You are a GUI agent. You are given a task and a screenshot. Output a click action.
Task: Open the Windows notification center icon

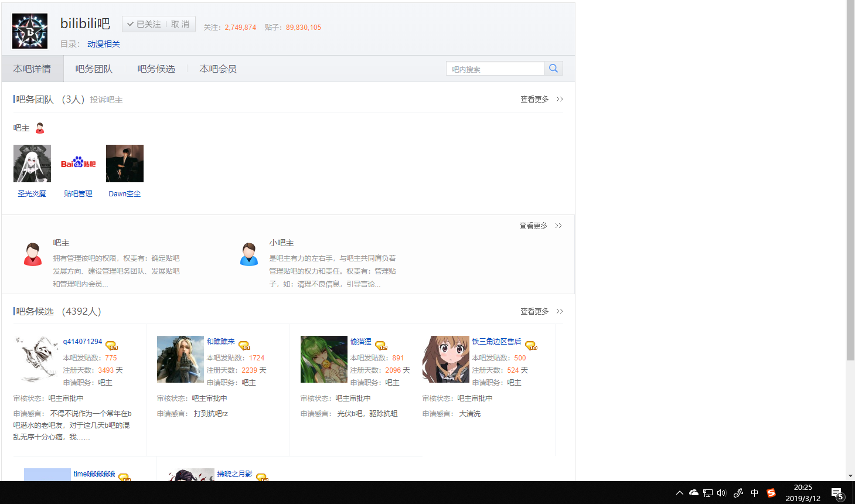tap(837, 493)
